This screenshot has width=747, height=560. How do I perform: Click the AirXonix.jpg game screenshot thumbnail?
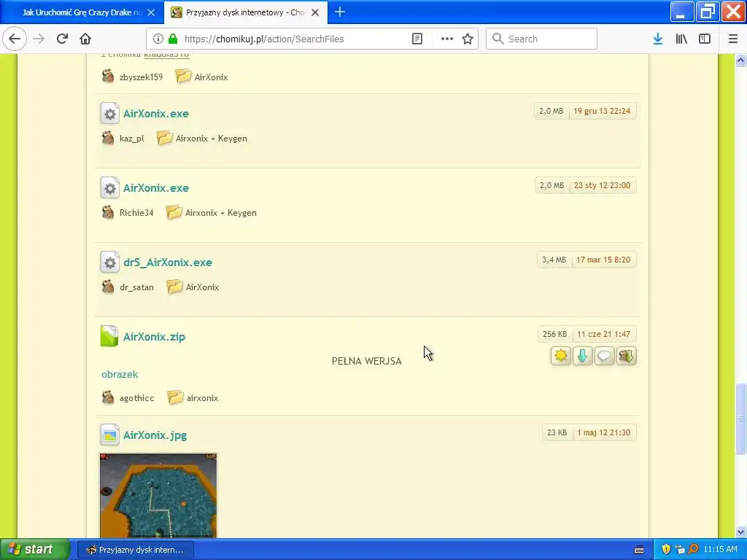pos(158,495)
